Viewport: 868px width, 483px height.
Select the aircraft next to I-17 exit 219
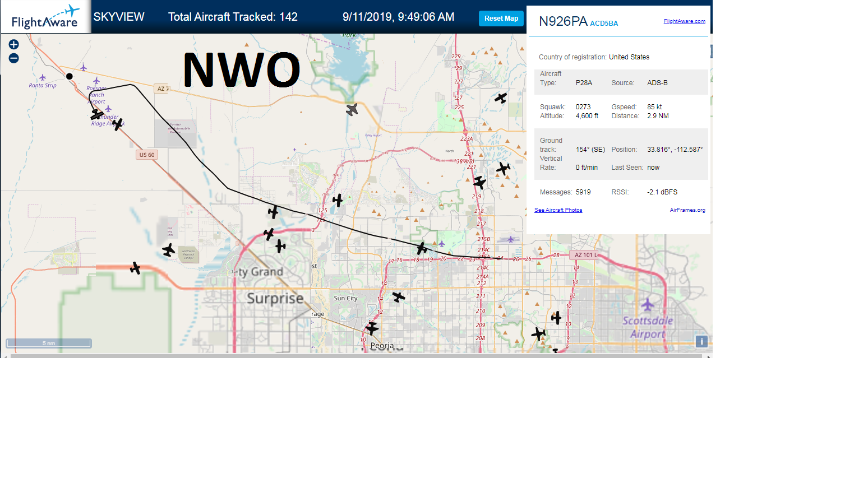[x=479, y=182]
